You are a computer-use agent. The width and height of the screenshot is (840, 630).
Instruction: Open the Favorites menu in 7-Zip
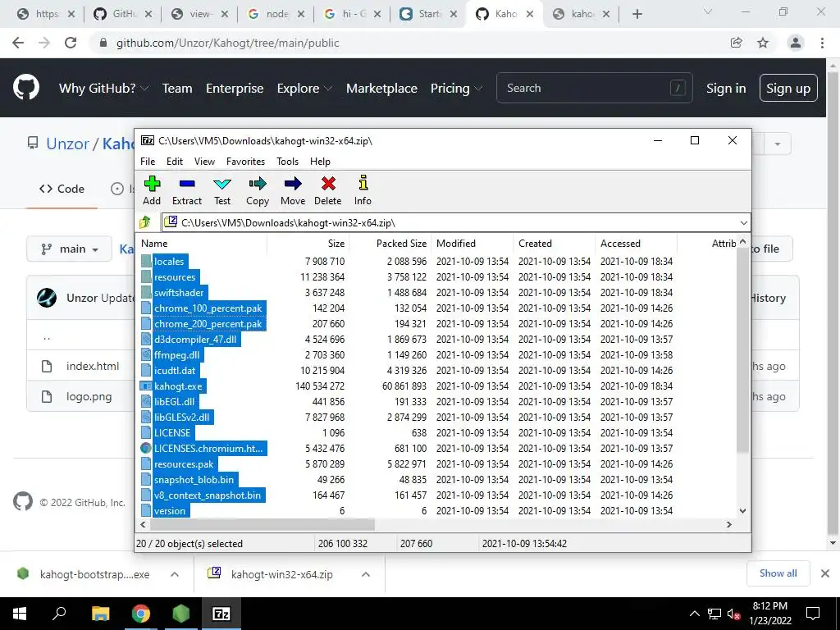[245, 162]
